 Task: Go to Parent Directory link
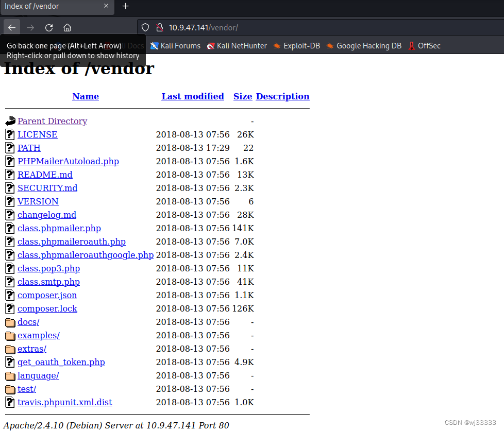click(x=53, y=121)
